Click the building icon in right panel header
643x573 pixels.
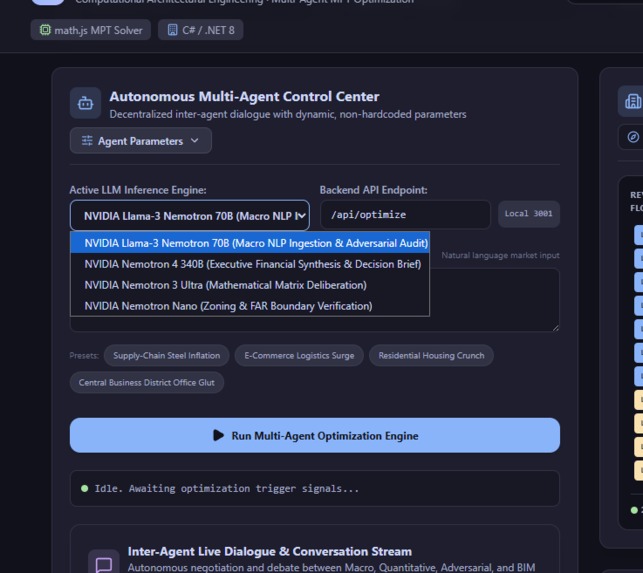pyautogui.click(x=633, y=101)
